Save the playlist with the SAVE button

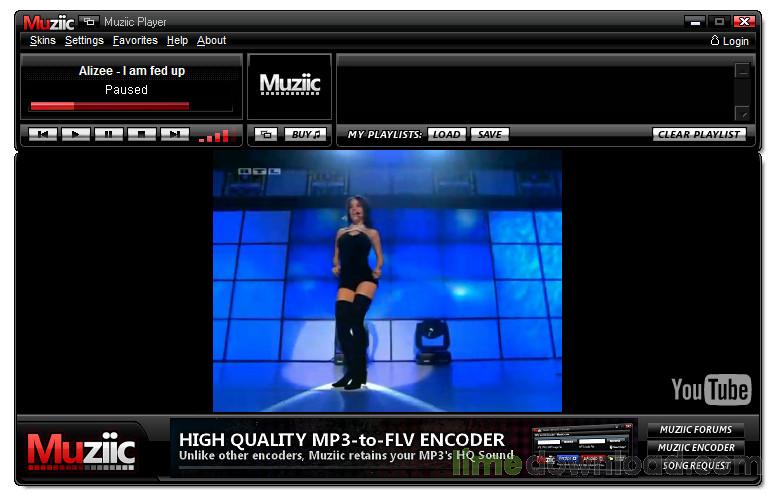tap(489, 134)
